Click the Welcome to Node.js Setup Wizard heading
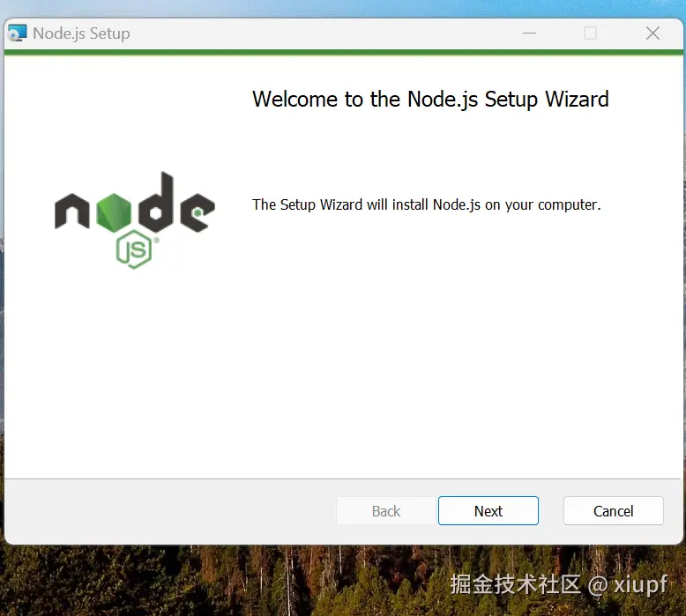 click(x=430, y=100)
